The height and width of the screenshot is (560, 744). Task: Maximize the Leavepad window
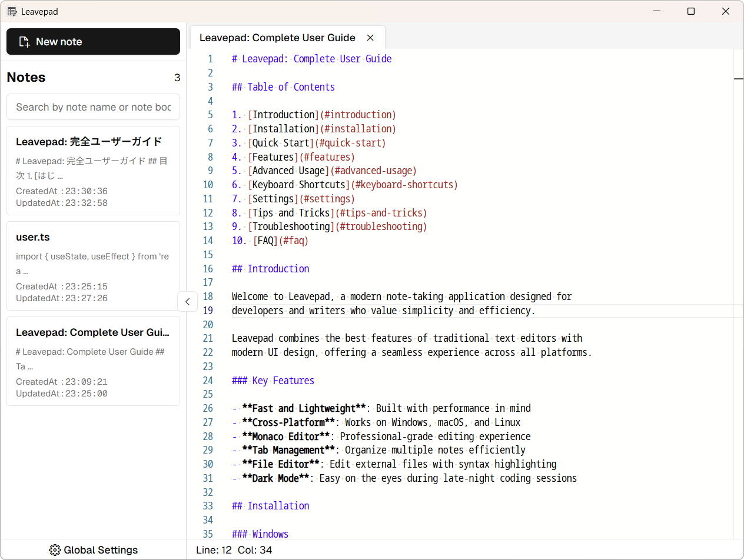point(691,11)
